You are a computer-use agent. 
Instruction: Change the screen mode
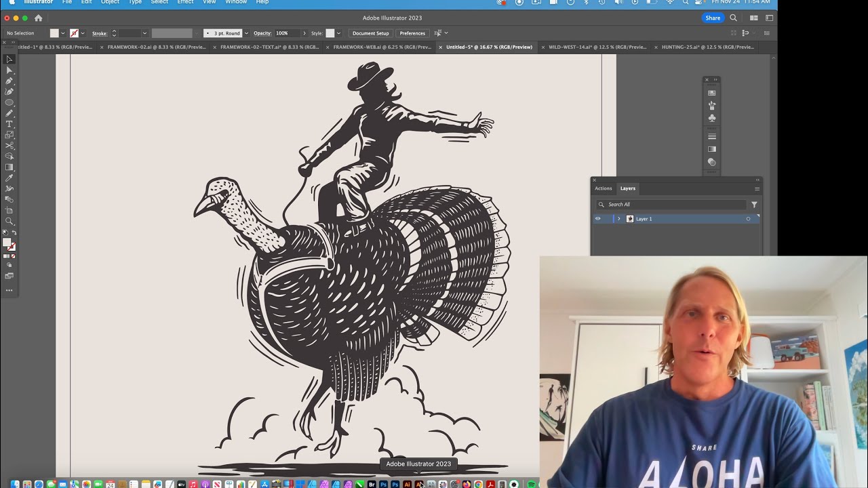coord(9,276)
